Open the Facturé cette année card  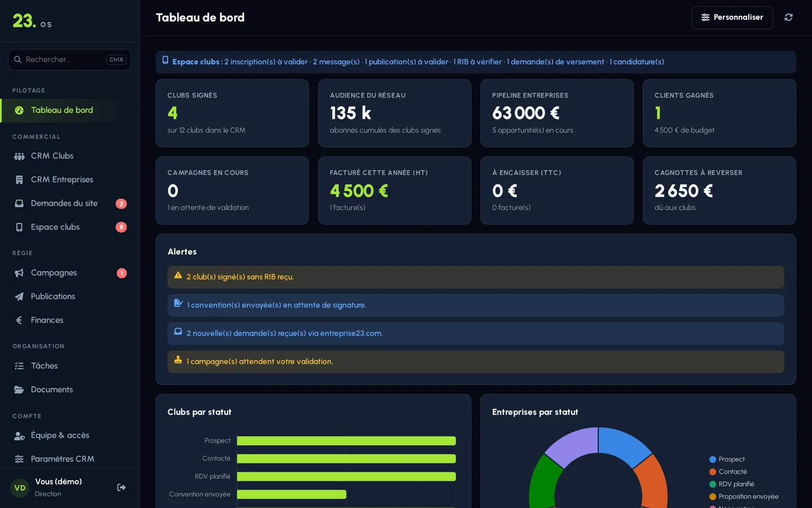pyautogui.click(x=395, y=190)
